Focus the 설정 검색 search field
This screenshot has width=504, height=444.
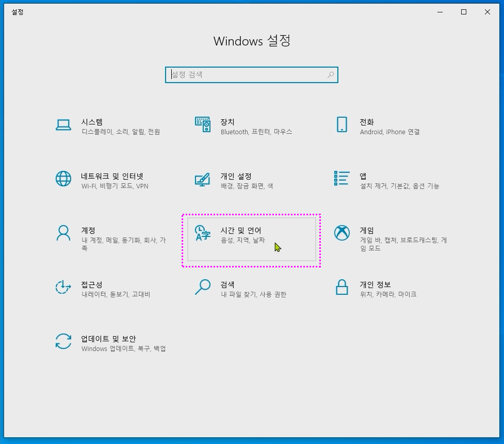point(252,75)
